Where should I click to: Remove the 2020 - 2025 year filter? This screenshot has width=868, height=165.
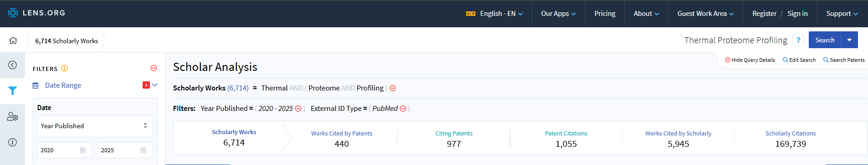(298, 109)
